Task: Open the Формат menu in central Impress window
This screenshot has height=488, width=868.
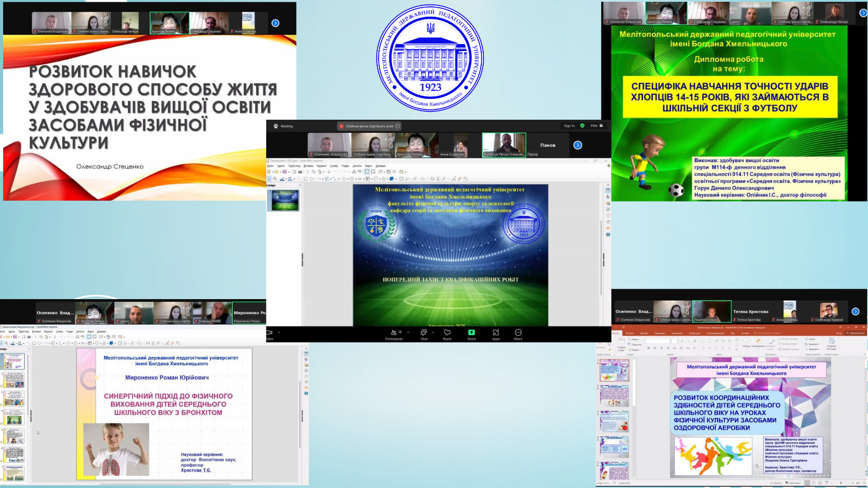Action: tap(321, 166)
